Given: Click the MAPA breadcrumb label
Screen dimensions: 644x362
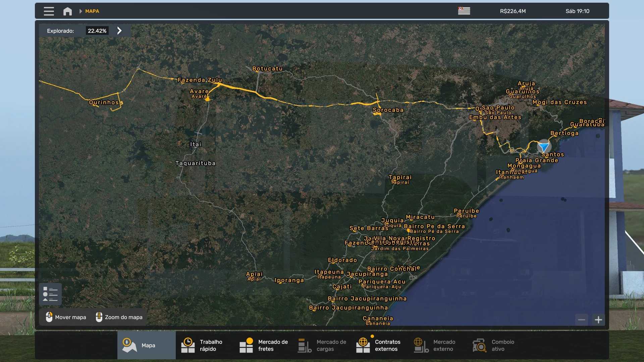Looking at the screenshot, I should (x=92, y=11).
